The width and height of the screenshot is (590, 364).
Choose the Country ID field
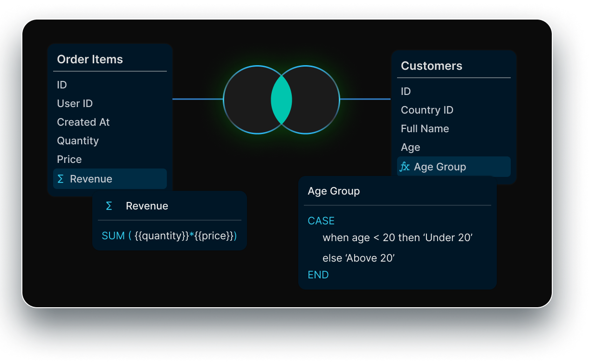427,110
